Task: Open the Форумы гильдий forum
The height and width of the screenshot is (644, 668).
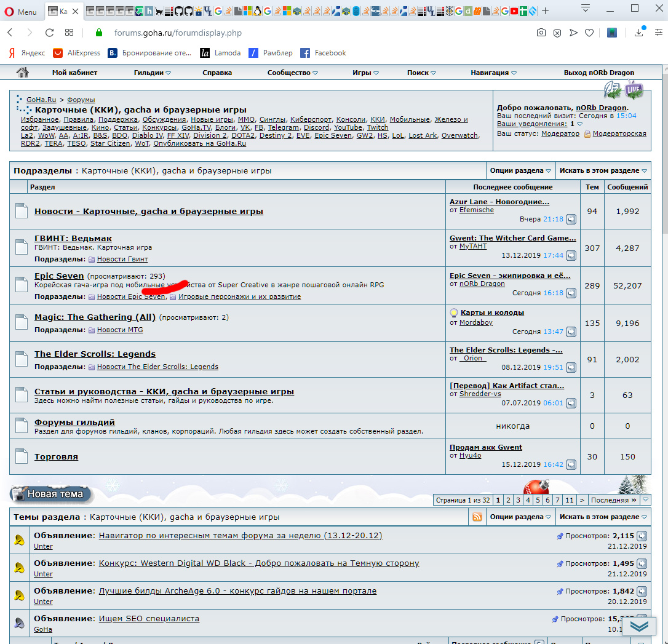Action: pyautogui.click(x=74, y=422)
